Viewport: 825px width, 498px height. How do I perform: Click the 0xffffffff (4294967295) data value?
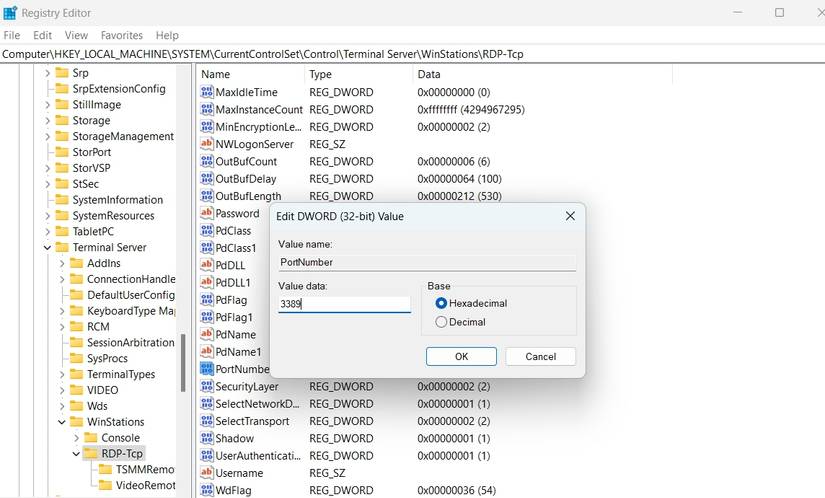[x=471, y=109]
